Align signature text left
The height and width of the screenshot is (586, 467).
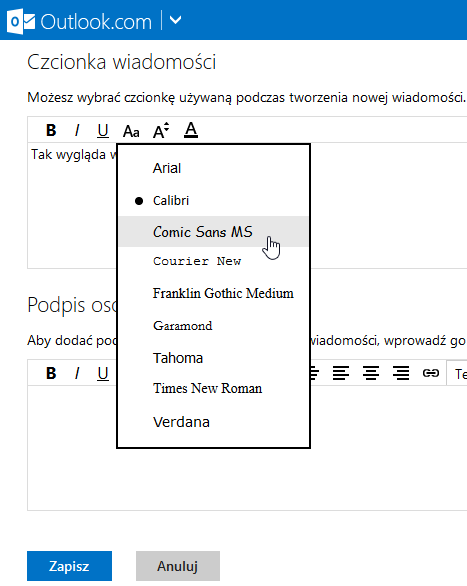341,373
